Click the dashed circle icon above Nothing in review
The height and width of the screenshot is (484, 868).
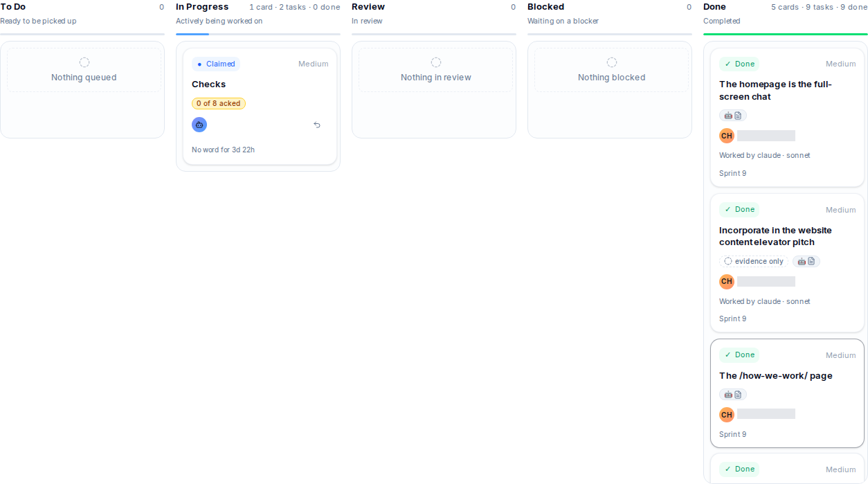[x=436, y=62]
